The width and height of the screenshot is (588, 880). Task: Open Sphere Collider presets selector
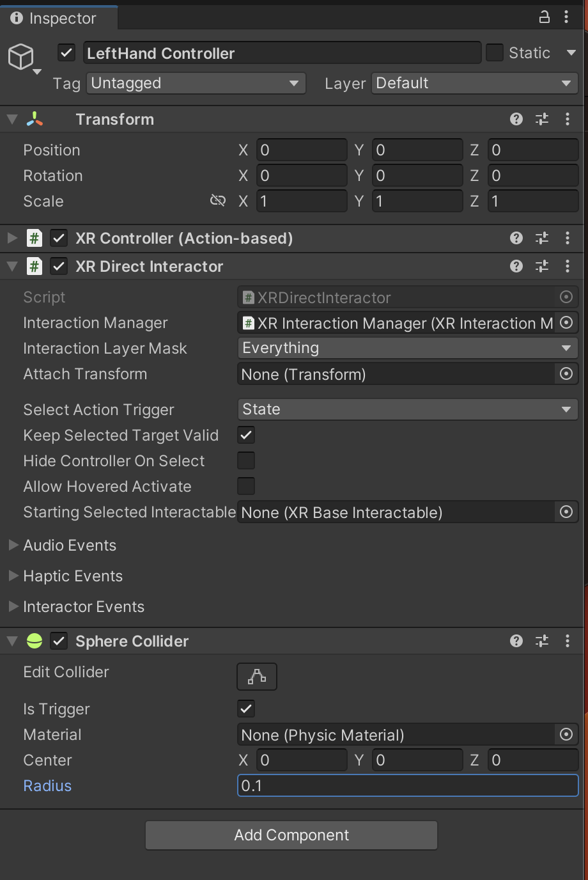coord(542,641)
